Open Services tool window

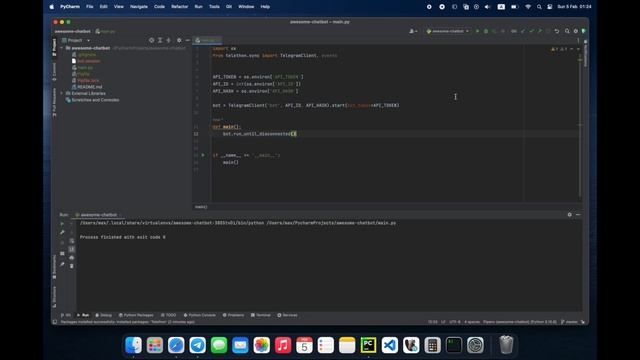(x=287, y=315)
